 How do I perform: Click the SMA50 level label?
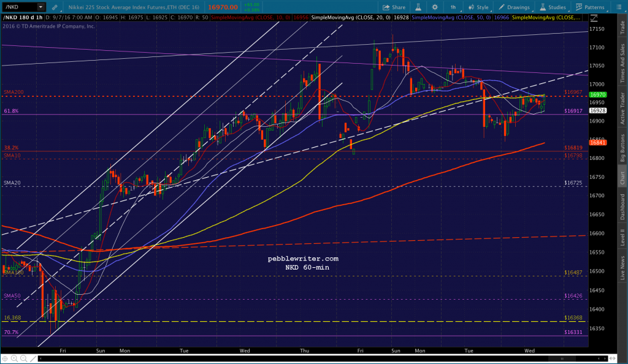[12, 296]
